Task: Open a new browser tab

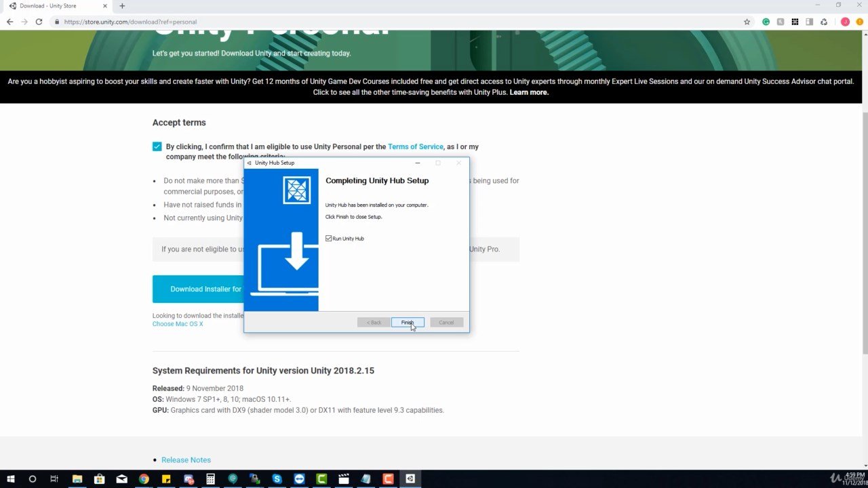Action: tap(122, 5)
